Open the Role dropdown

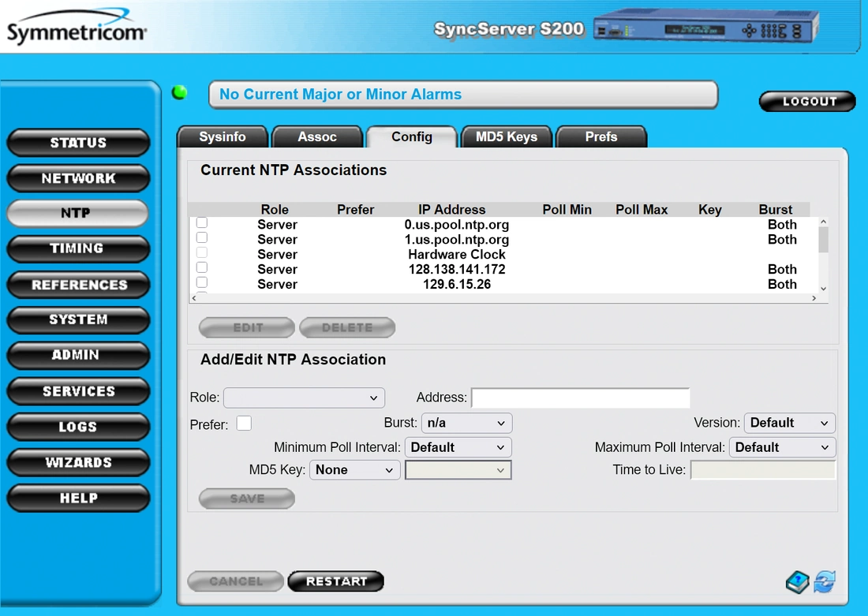304,398
